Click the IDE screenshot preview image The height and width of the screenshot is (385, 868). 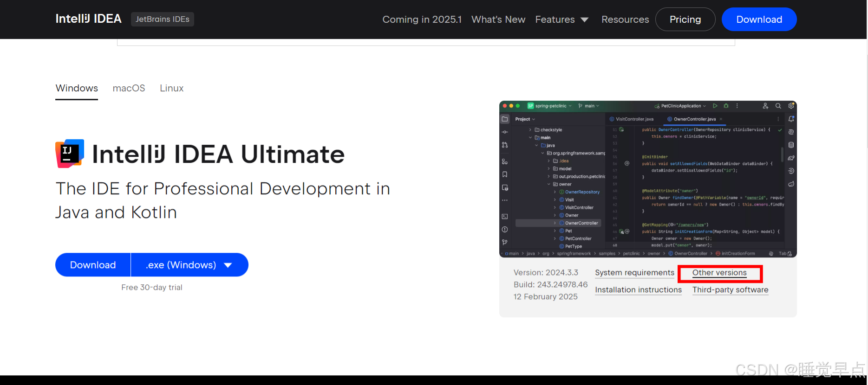click(648, 179)
